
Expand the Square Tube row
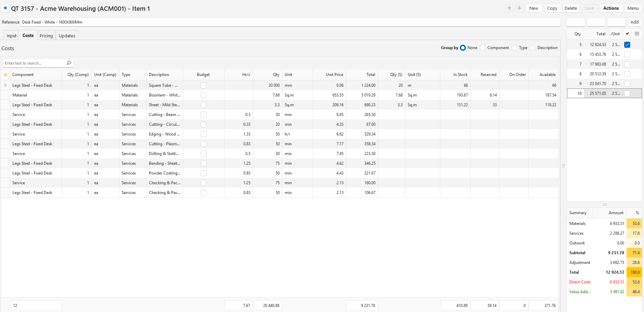pos(5,85)
